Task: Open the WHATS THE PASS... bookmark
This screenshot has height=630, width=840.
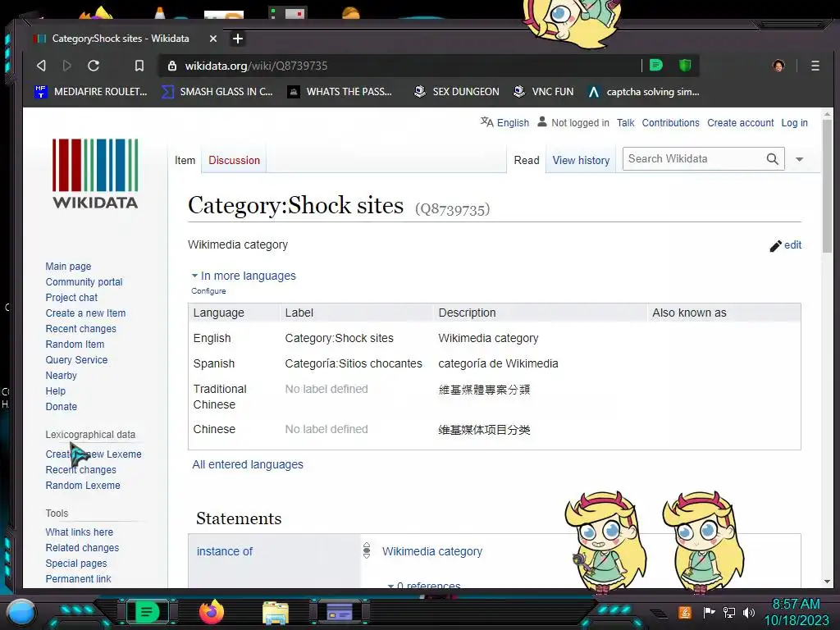Action: click(x=340, y=92)
